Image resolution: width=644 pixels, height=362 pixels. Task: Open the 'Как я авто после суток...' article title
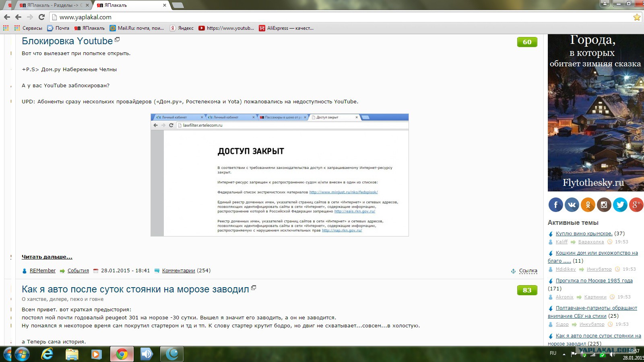(135, 289)
